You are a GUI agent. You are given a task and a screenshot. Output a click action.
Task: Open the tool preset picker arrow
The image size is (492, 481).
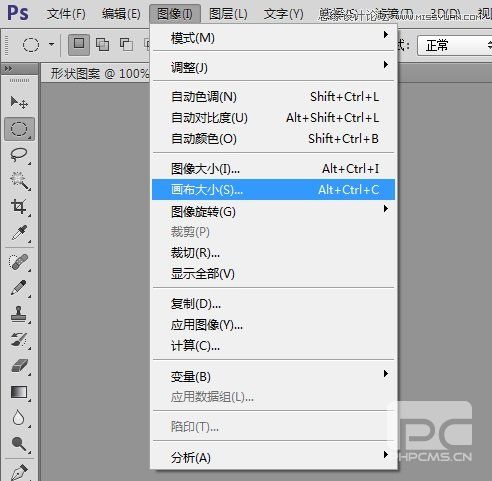point(51,44)
